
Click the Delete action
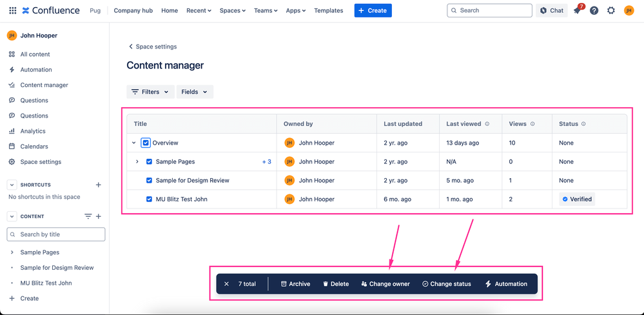pos(336,284)
